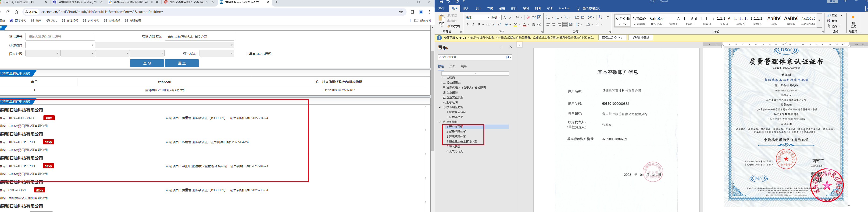Open the browser profile avatar
This screenshot has height=212, width=868.
[x=421, y=12]
